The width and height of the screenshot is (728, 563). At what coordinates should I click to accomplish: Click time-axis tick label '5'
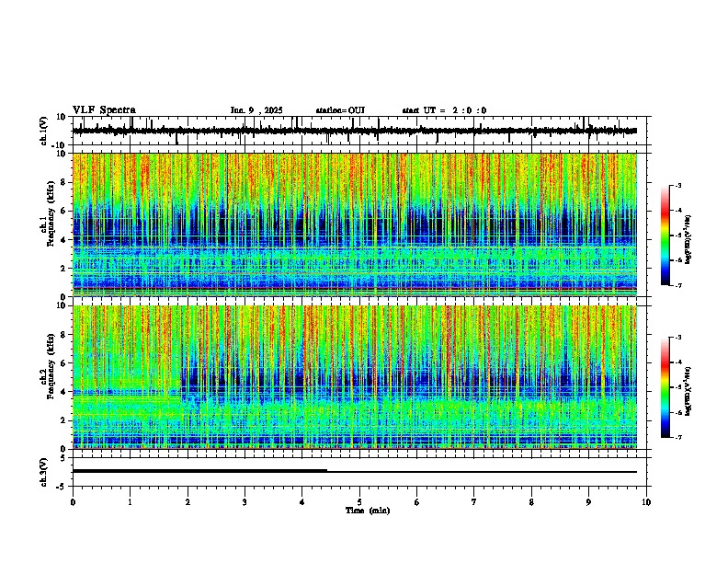[x=359, y=502]
